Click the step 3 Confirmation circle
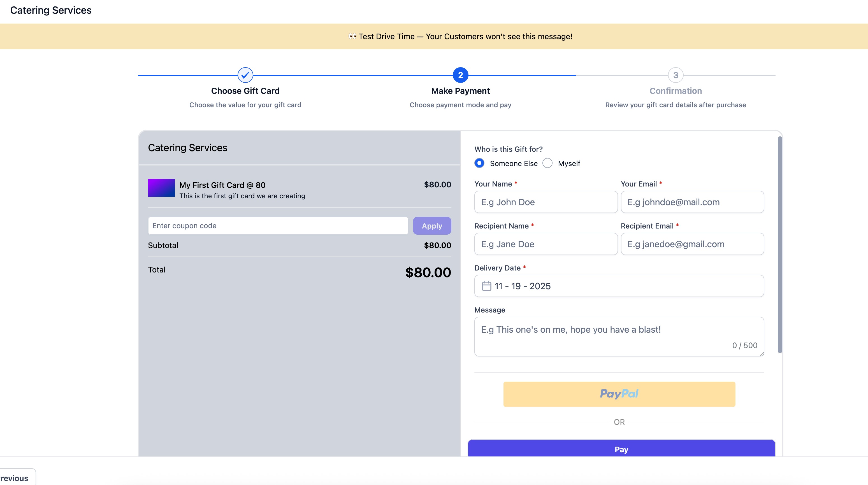The image size is (868, 485). click(675, 75)
